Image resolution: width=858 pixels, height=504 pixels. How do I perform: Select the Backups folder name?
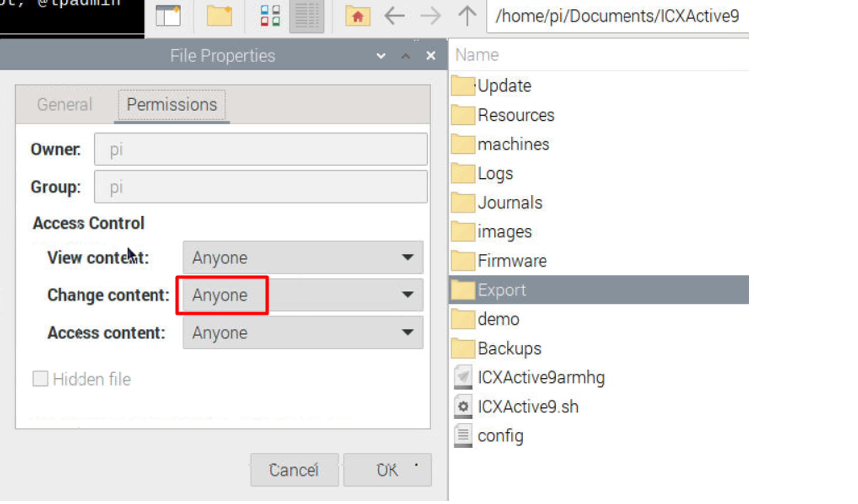coord(509,349)
